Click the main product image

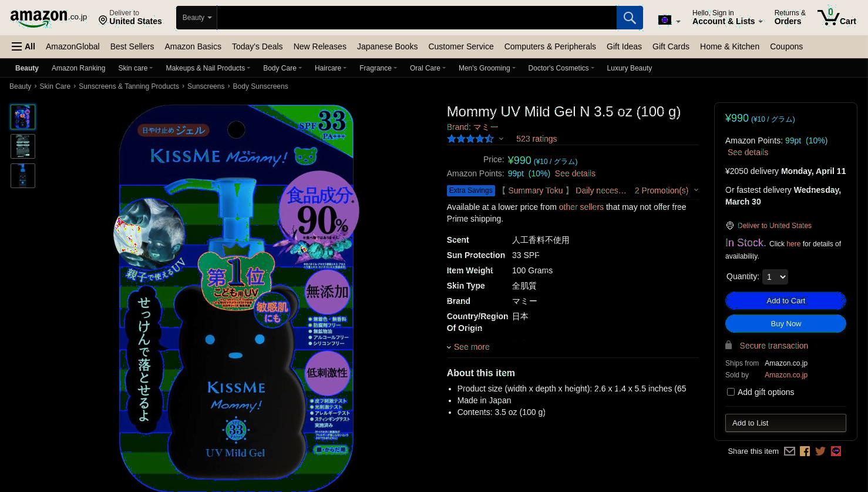236,297
